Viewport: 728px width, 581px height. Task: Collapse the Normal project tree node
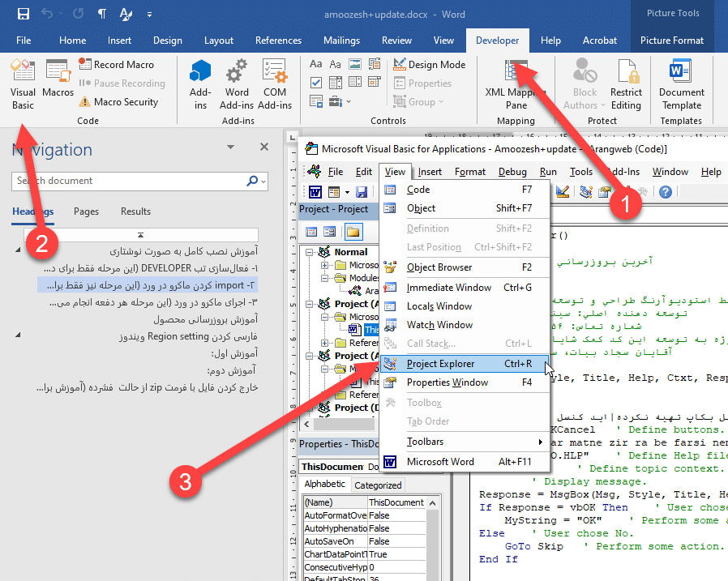pos(310,252)
